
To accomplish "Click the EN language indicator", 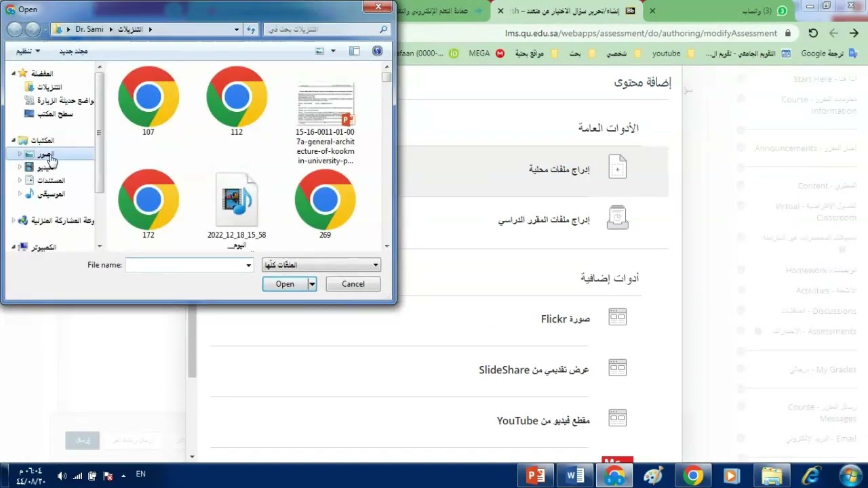I will click(x=140, y=474).
